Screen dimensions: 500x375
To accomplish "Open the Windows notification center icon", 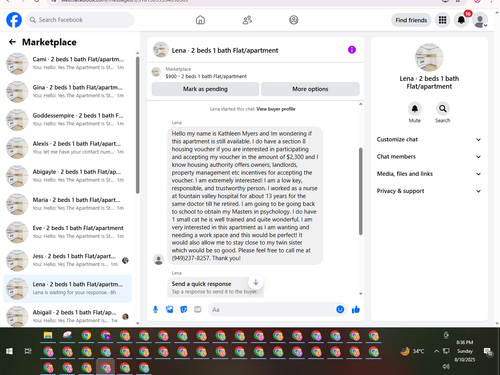I will [488, 351].
